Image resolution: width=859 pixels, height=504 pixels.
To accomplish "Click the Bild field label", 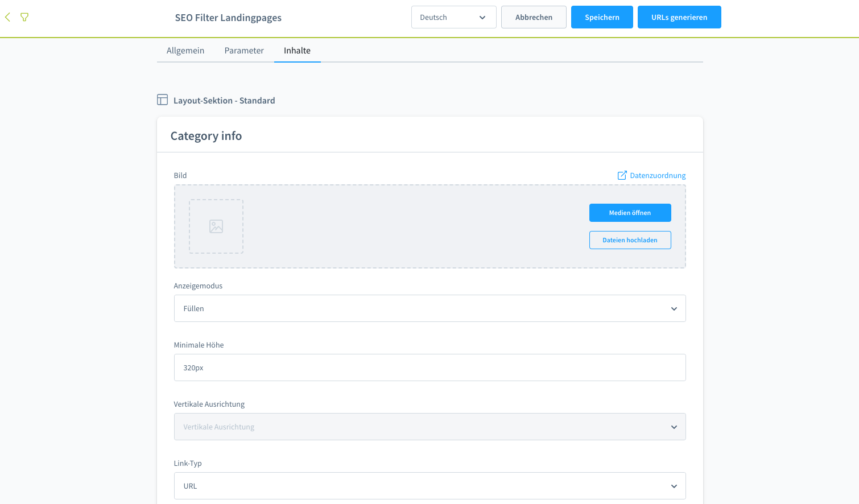I will [x=180, y=175].
